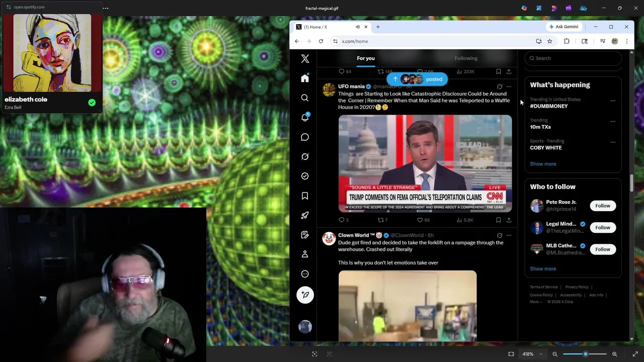Play the forklift warehouse video
The width and height of the screenshot is (644, 362).
(x=408, y=306)
